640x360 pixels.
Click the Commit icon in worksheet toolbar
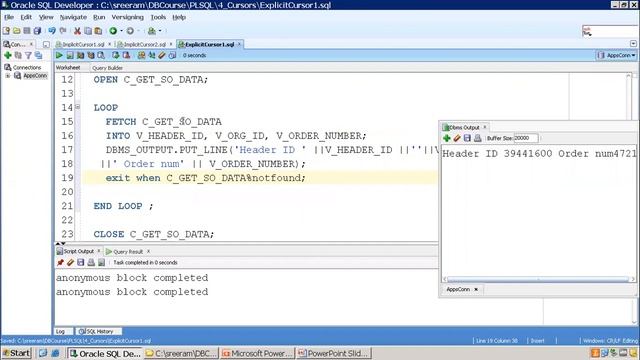(116, 55)
